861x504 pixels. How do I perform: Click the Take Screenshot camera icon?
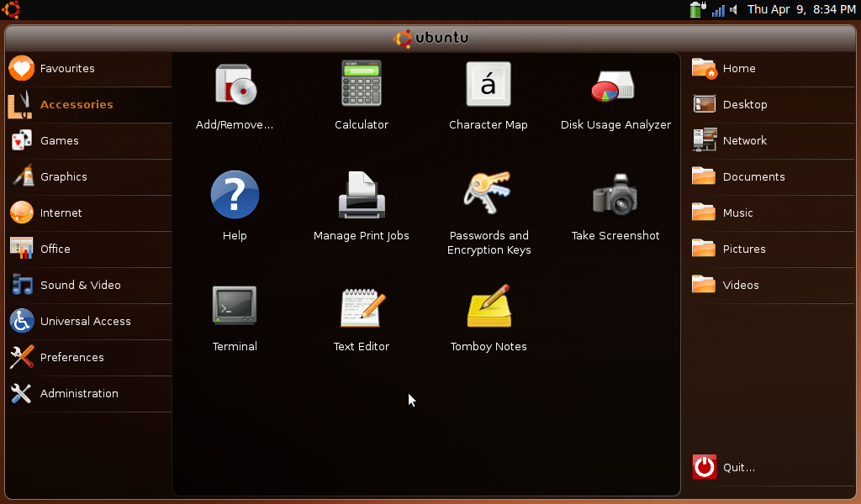point(615,195)
